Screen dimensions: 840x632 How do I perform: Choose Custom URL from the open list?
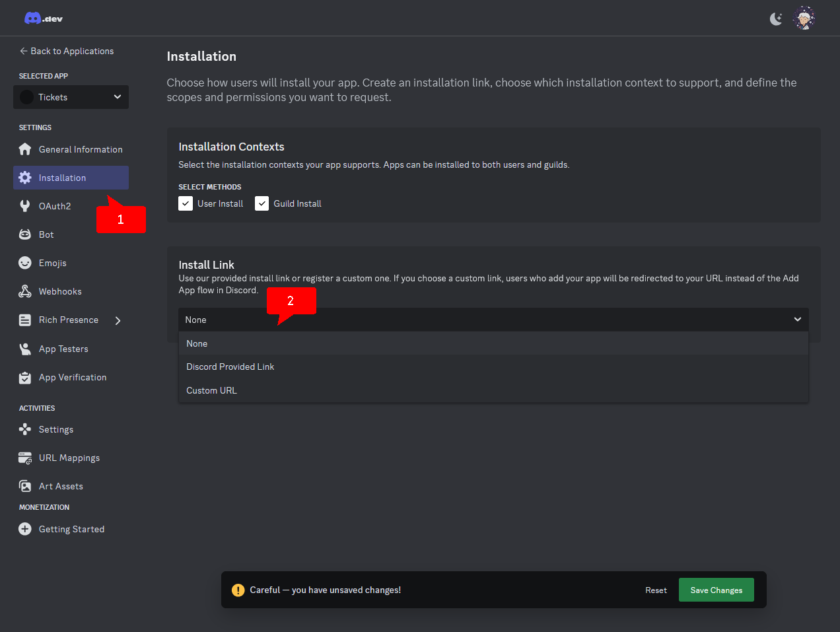point(211,390)
